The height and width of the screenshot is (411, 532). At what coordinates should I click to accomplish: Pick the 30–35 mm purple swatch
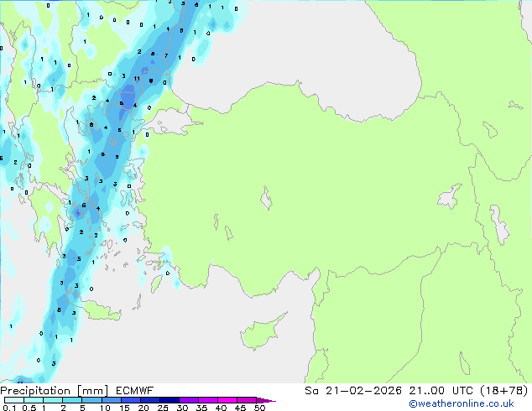pos(189,400)
